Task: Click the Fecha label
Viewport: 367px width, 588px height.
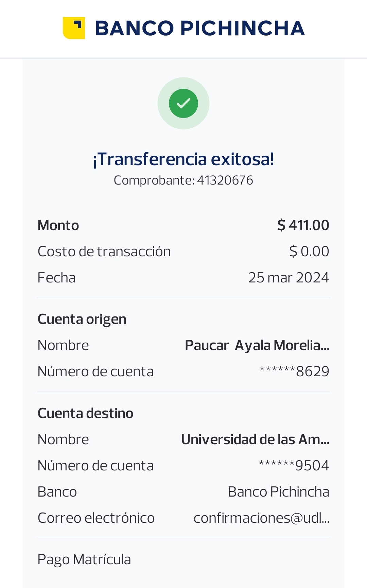Action: point(56,278)
